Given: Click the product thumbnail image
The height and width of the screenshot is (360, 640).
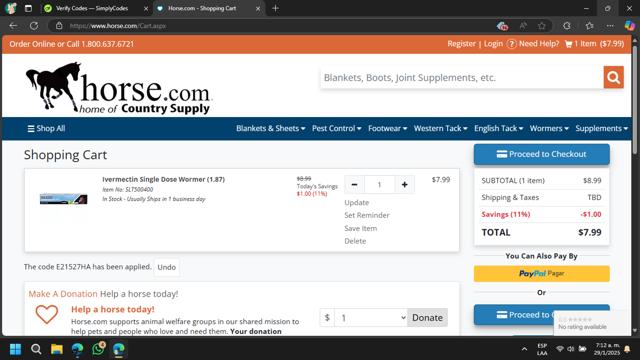Looking at the screenshot, I should [x=63, y=199].
